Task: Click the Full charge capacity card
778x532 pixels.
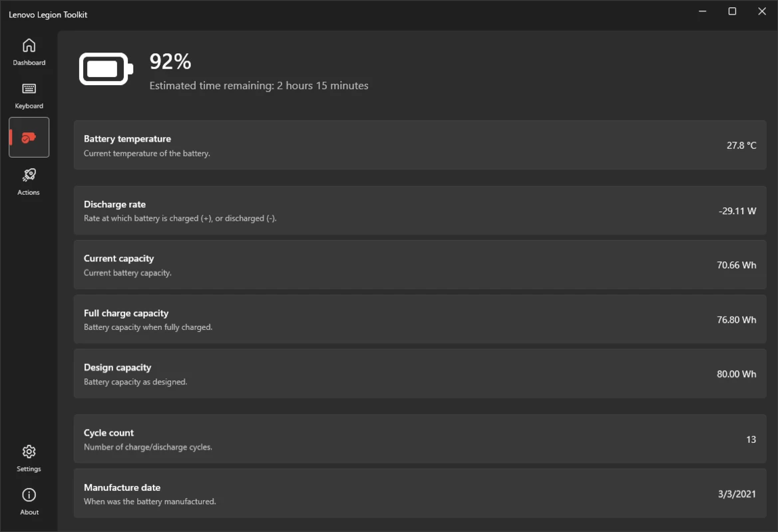Action: [420, 319]
